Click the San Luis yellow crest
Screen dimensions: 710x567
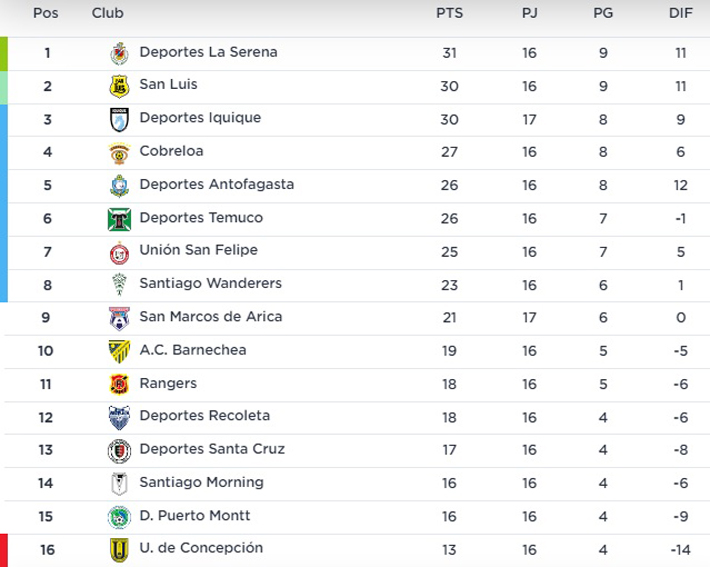(x=120, y=86)
